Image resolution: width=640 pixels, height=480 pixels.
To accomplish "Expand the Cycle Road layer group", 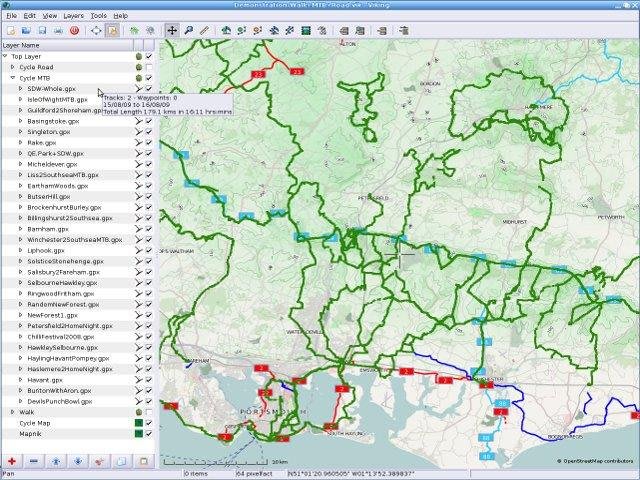I will pos(13,67).
